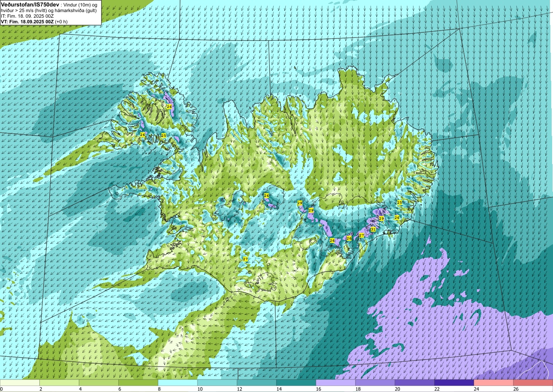Click the legend scale value 6

coord(120,389)
